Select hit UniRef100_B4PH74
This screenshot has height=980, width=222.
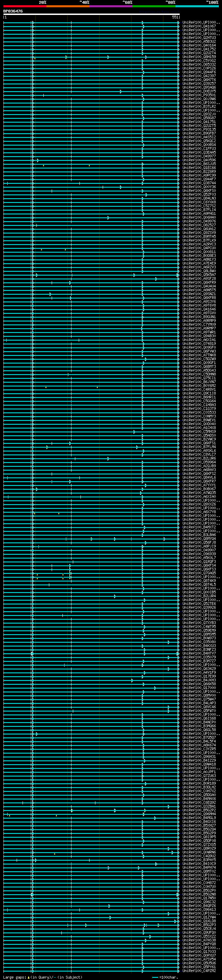[x=199, y=867]
